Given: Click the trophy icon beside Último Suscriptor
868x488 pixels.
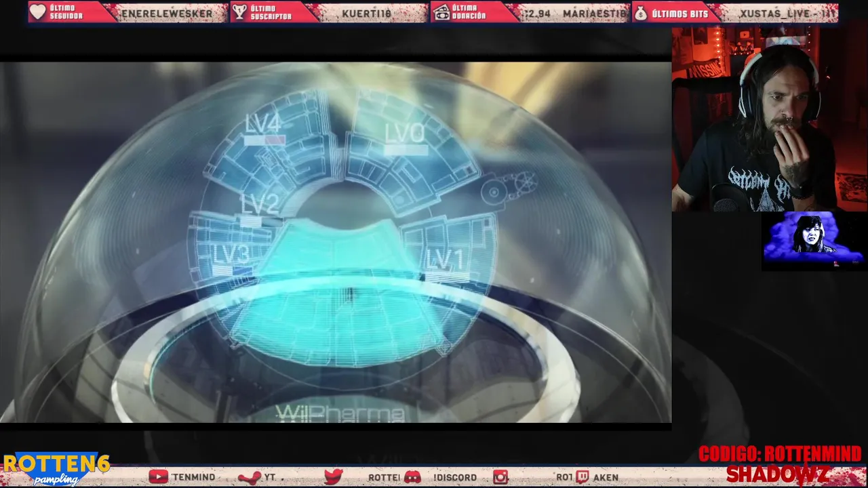Looking at the screenshot, I should [x=239, y=12].
